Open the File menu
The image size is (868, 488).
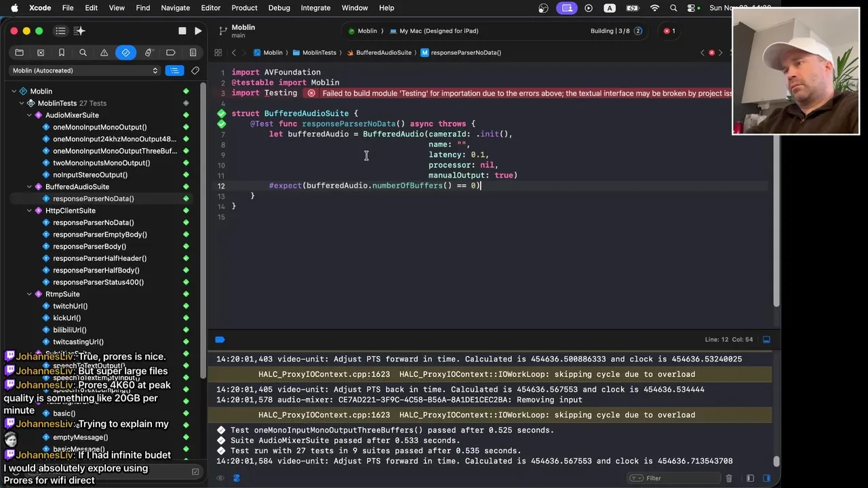click(x=68, y=7)
